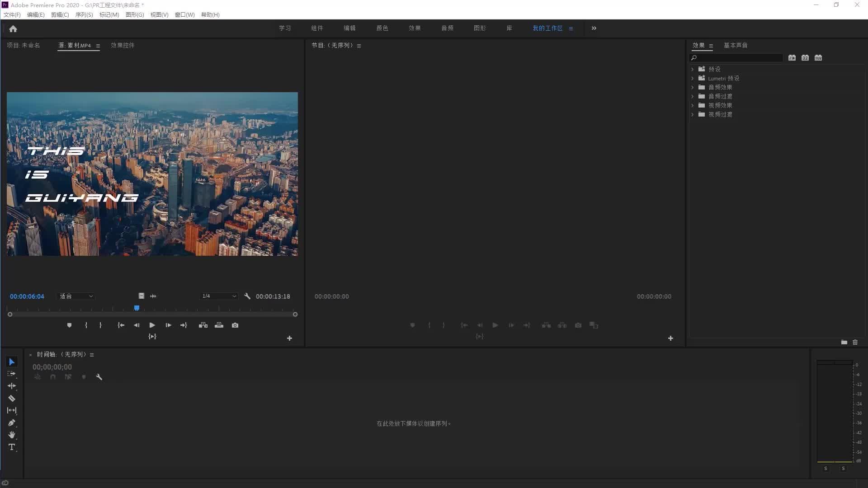Expand the 音频过渡 folder
Viewport: 868px width, 488px height.
[x=692, y=96]
